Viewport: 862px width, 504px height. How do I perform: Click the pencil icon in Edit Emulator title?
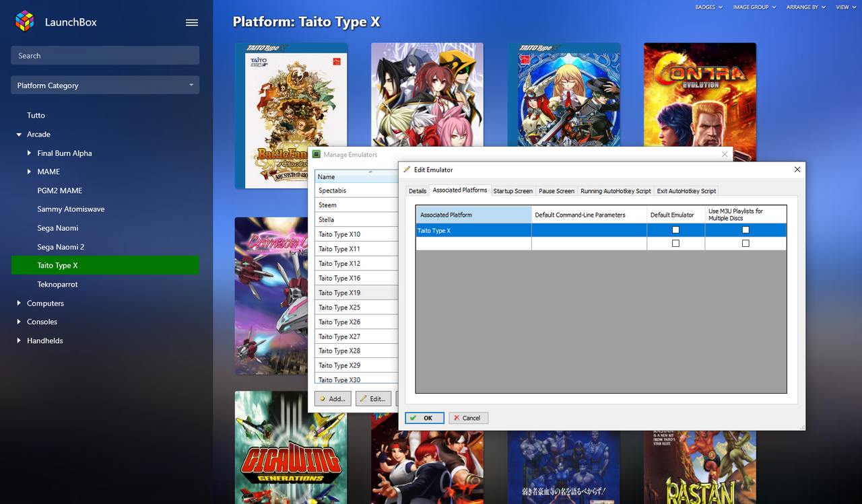407,170
